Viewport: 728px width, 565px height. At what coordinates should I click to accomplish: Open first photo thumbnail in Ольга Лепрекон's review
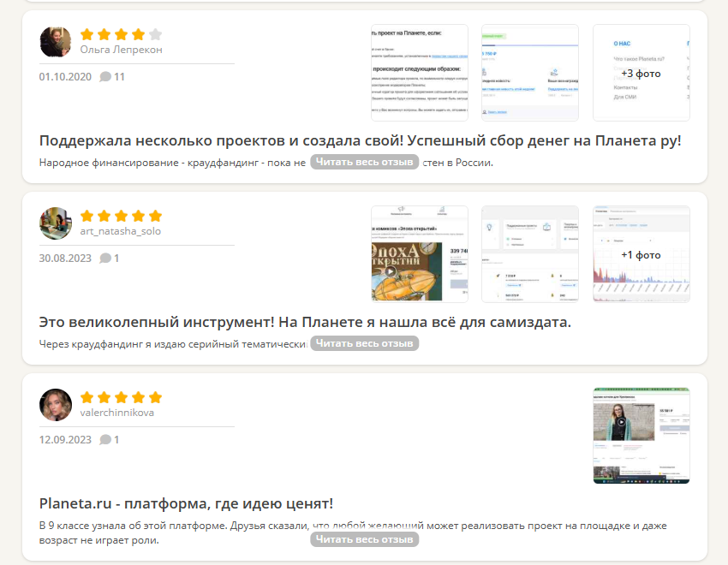[420, 73]
